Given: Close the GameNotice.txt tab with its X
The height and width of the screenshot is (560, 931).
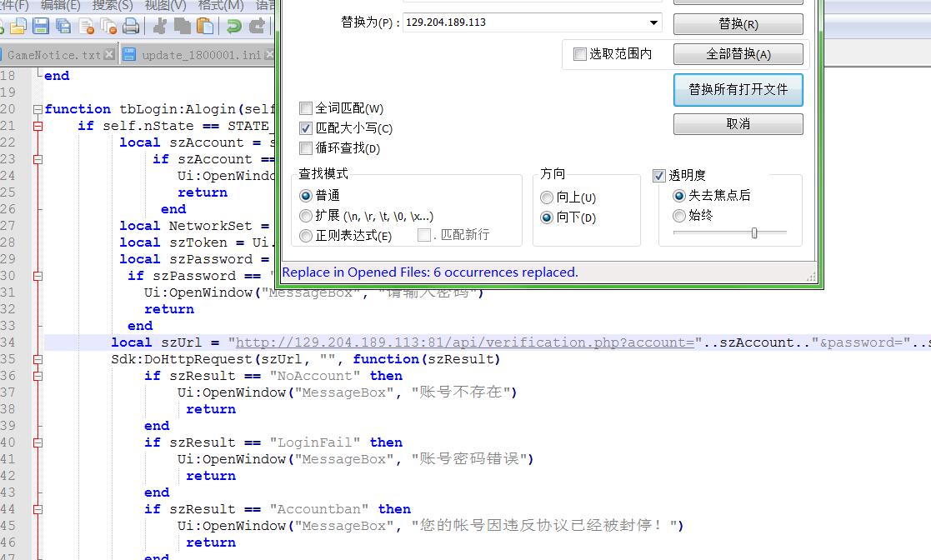Looking at the screenshot, I should 108,55.
